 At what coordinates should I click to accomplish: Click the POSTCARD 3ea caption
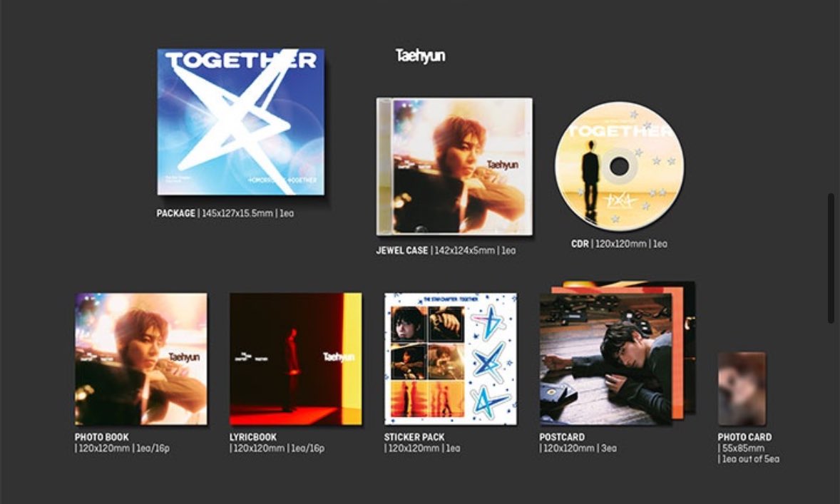coord(578,443)
